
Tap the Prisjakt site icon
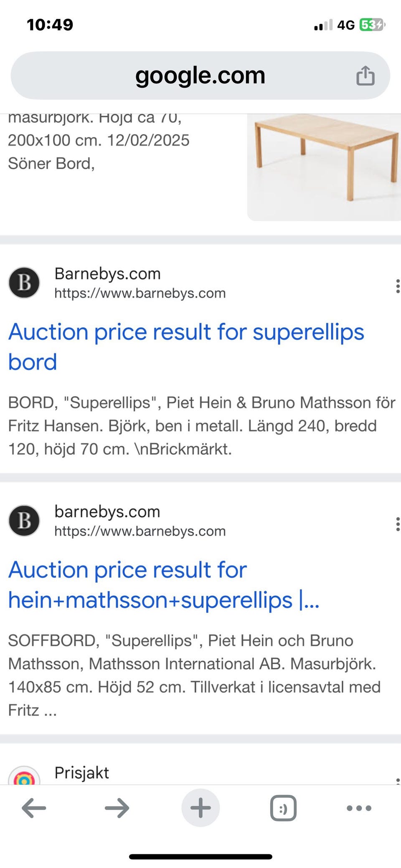pos(24,776)
